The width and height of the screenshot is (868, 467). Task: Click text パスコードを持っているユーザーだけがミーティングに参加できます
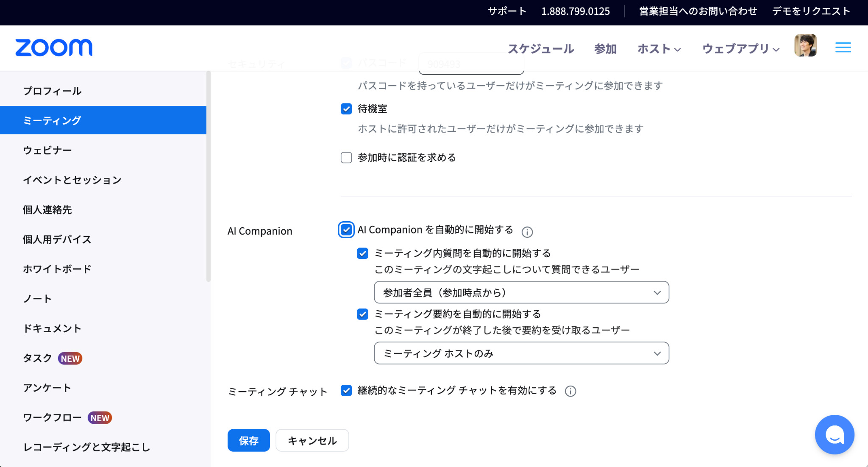coord(510,86)
